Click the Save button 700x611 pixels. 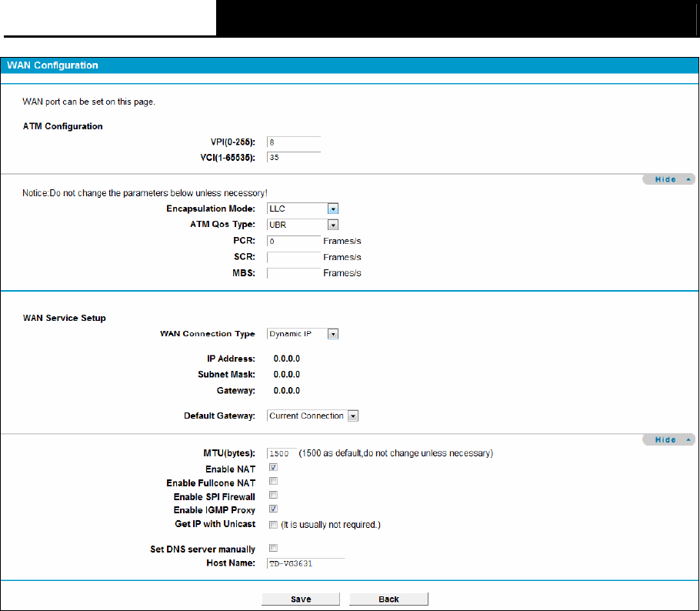coord(301,599)
